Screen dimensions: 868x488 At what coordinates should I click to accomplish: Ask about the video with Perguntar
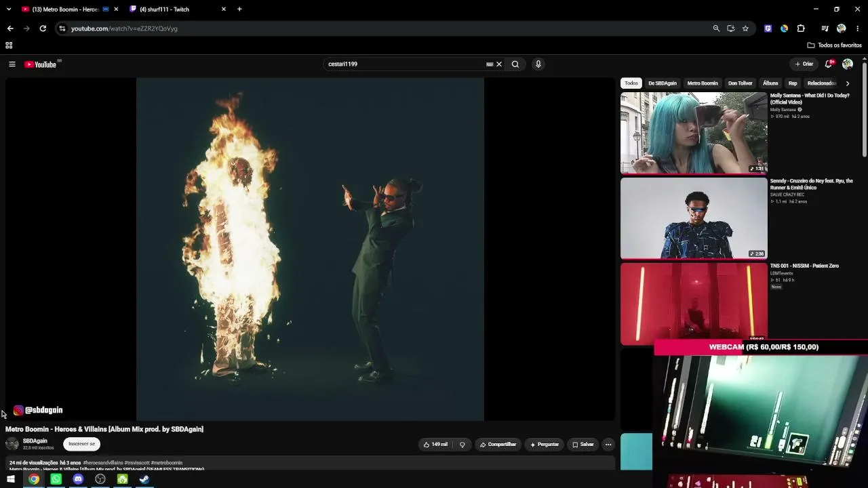(545, 445)
